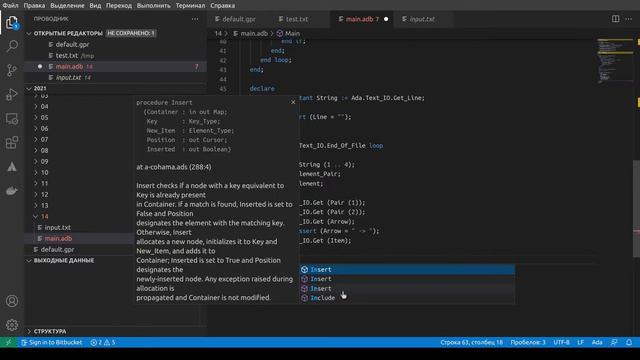This screenshot has height=360, width=640.
Task: Change language mode Ada
Action: (597, 342)
